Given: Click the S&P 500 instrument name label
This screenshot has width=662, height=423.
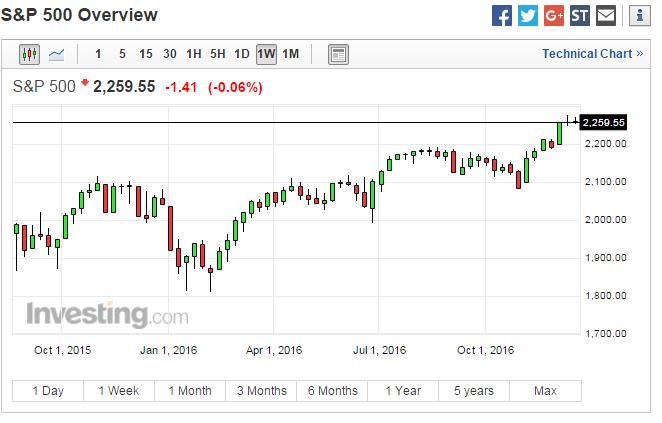Looking at the screenshot, I should click(x=44, y=87).
